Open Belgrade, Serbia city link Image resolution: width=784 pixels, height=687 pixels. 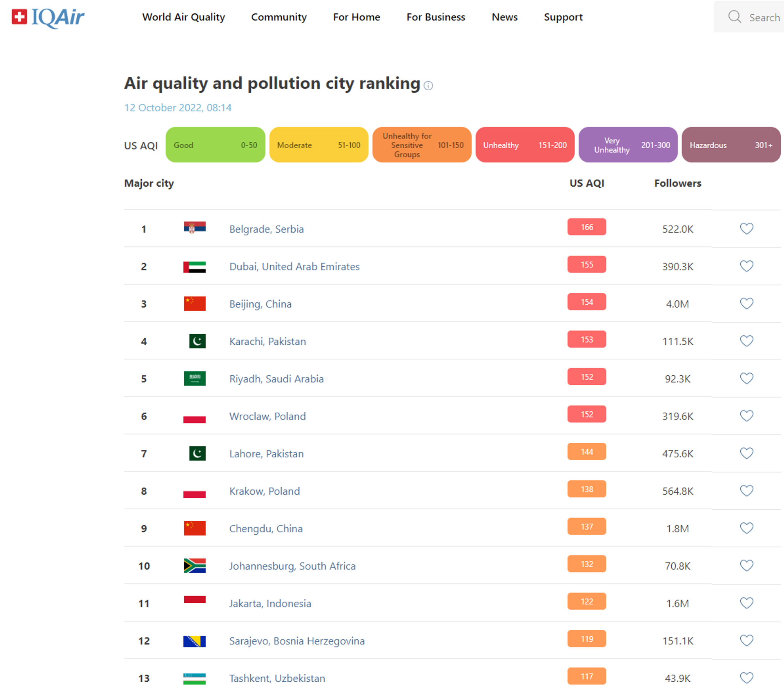click(266, 229)
